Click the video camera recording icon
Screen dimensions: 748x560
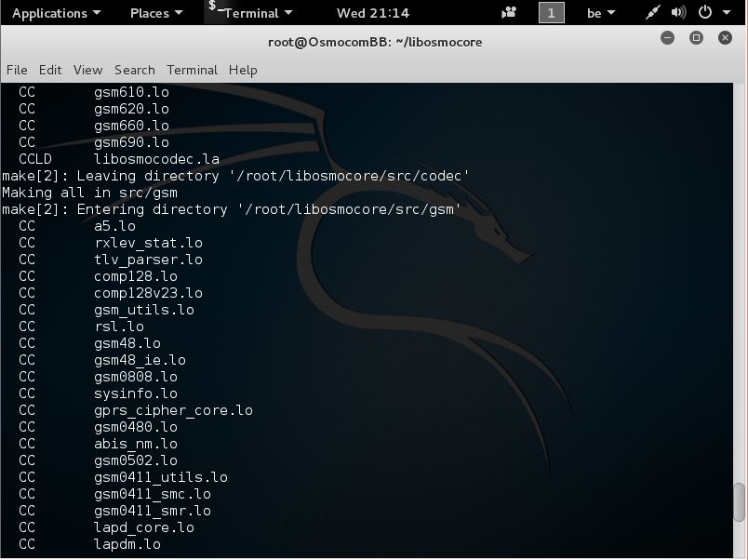point(509,12)
